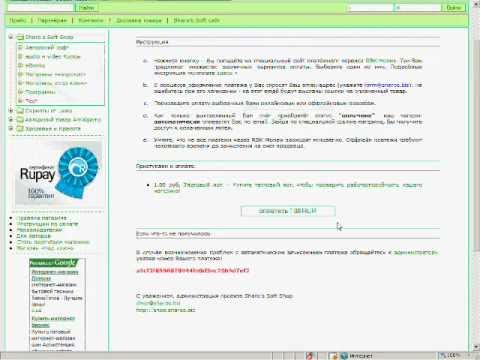Expand the Скрипты tree node
This screenshot has width=480, height=360.
(11, 110)
